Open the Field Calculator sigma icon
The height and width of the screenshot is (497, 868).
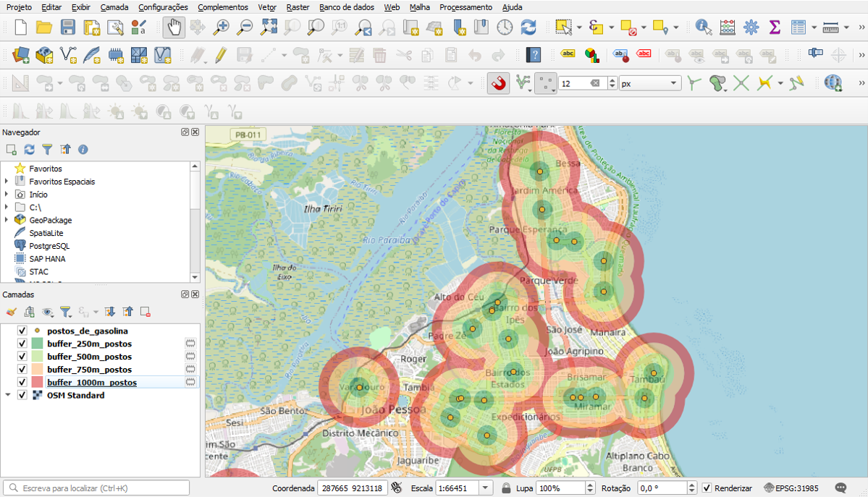coord(774,27)
